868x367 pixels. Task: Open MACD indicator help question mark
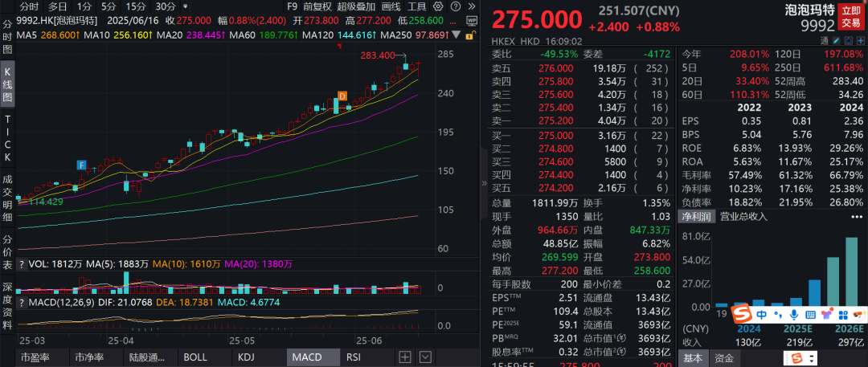point(22,303)
